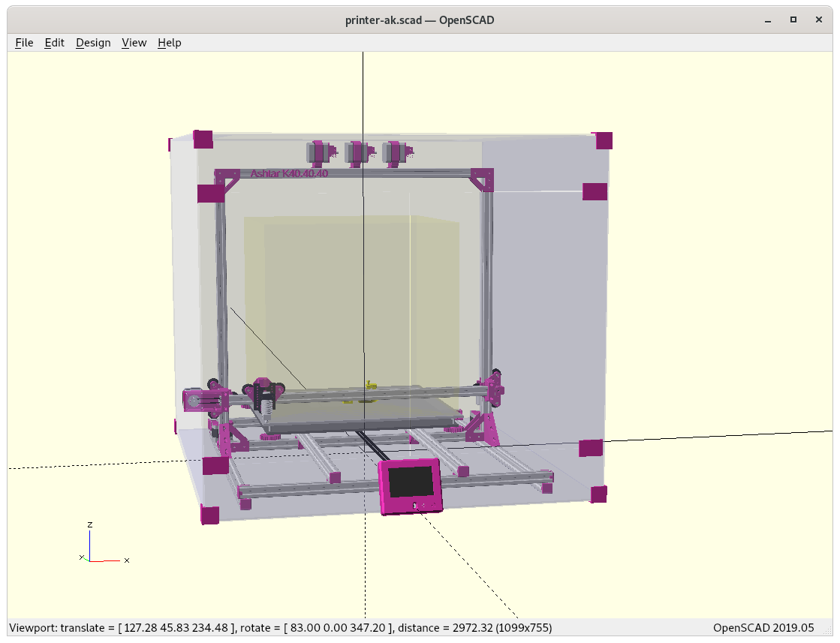The width and height of the screenshot is (840, 643).
Task: Open the Help menu
Action: [x=169, y=43]
